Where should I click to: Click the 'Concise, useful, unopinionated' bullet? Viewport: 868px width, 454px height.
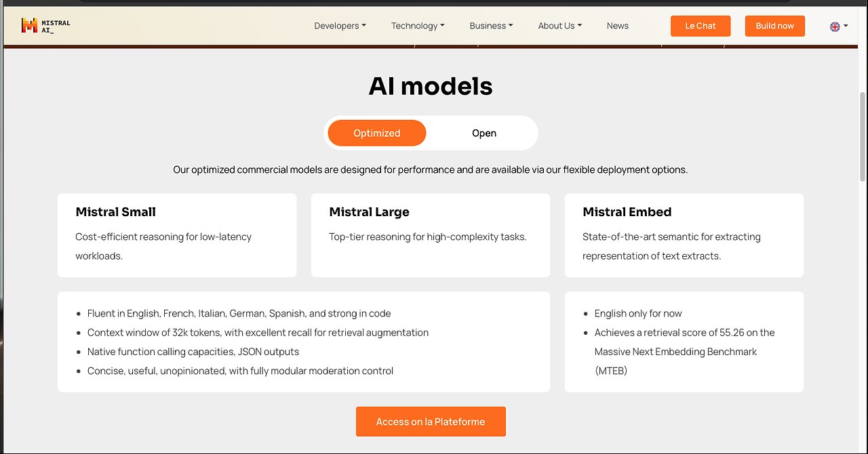(x=240, y=371)
